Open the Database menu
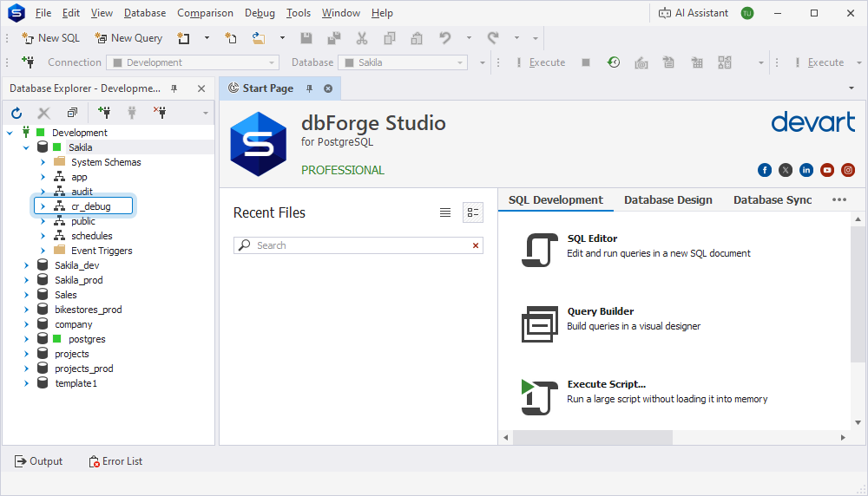This screenshot has height=496, width=868. 144,13
